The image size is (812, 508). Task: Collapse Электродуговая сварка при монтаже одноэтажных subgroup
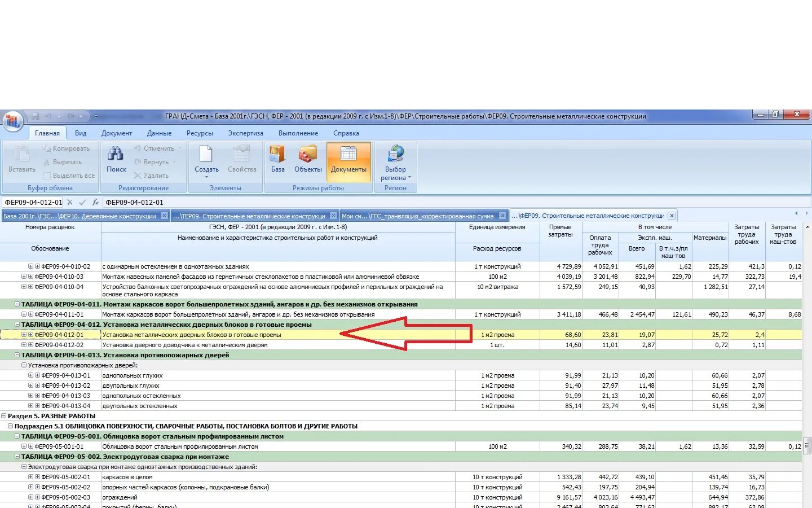(x=24, y=467)
